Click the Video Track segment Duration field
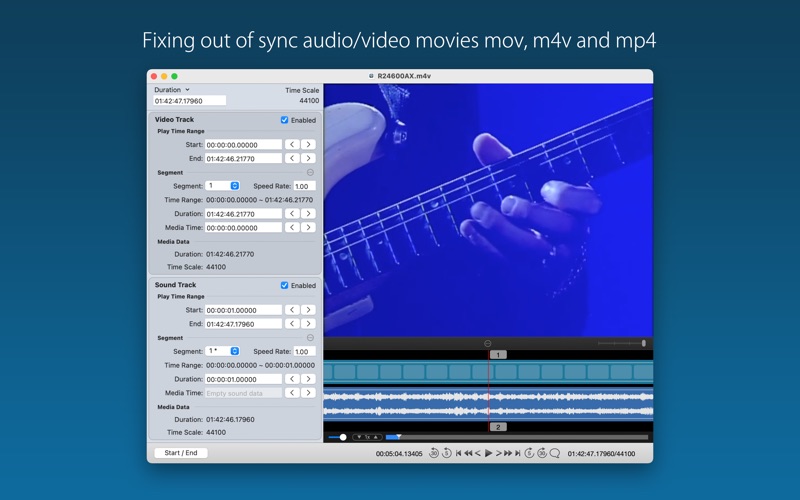 (x=243, y=213)
